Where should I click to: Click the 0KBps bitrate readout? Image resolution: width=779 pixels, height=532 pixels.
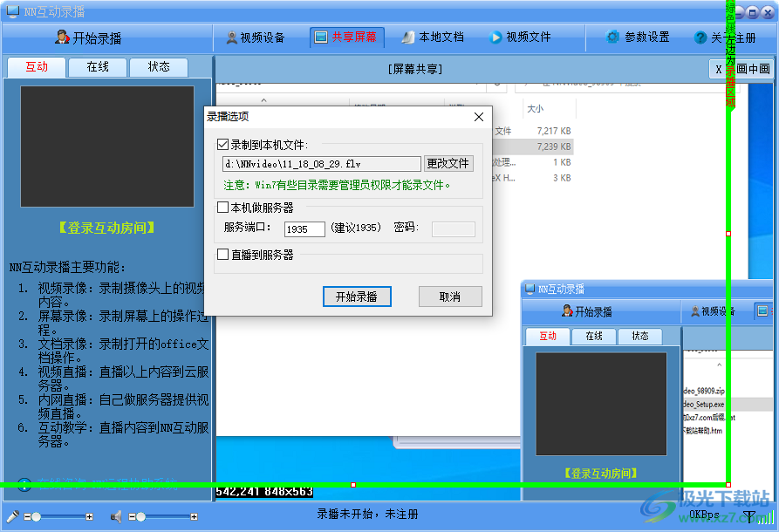tap(705, 515)
